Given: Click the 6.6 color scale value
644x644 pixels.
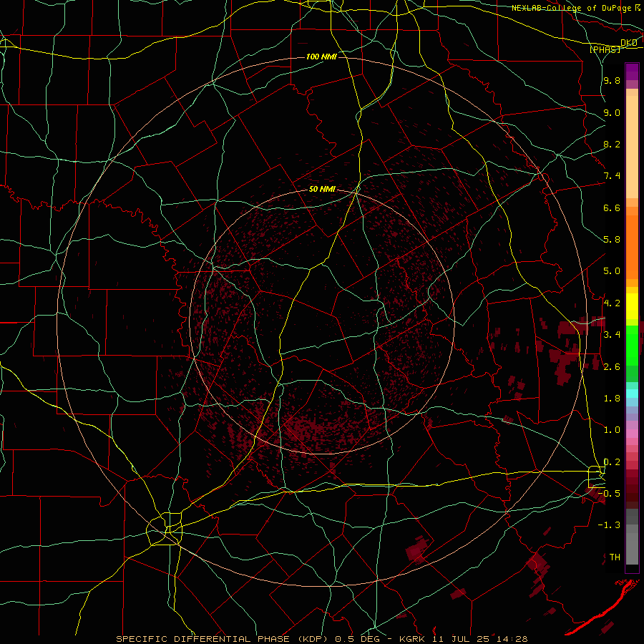Looking at the screenshot, I should tap(612, 208).
